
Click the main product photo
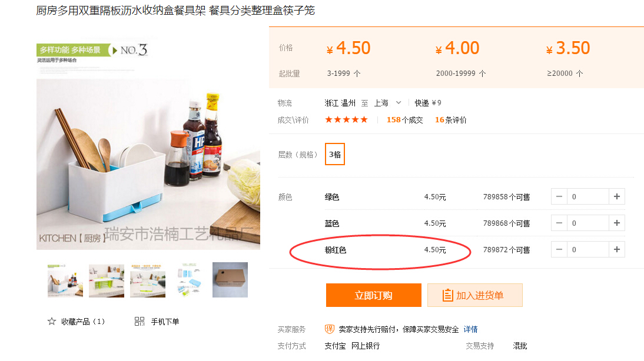148,153
